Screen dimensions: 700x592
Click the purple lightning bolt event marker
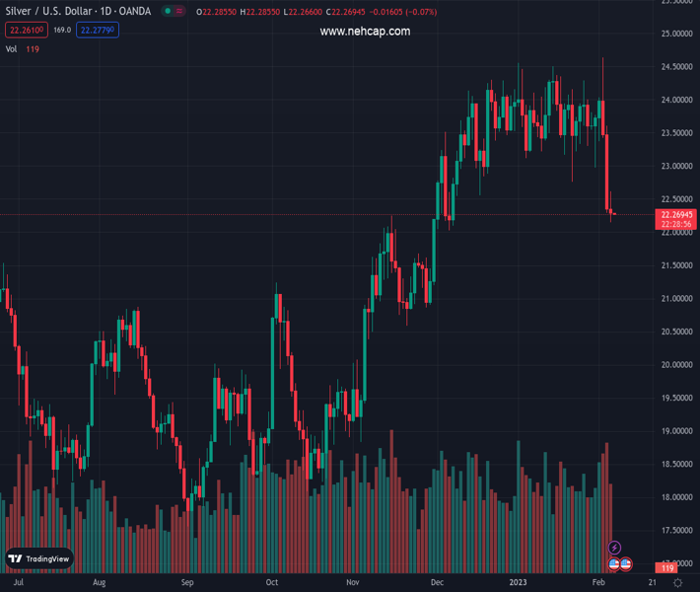pyautogui.click(x=615, y=548)
